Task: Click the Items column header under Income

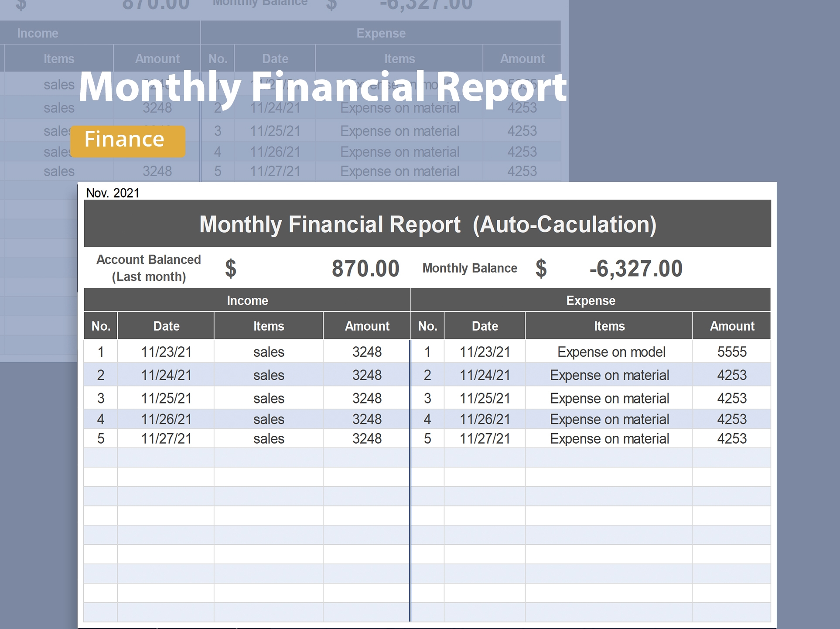Action: pyautogui.click(x=268, y=325)
